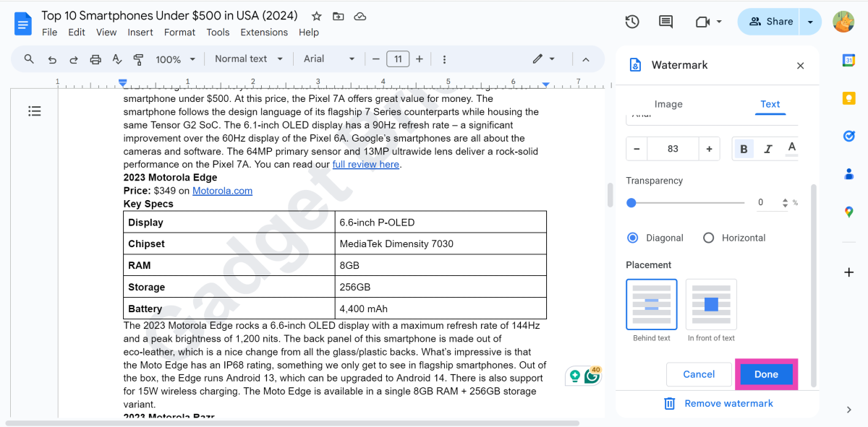Open the comments panel icon
Viewport: 868px width, 427px height.
pos(665,22)
